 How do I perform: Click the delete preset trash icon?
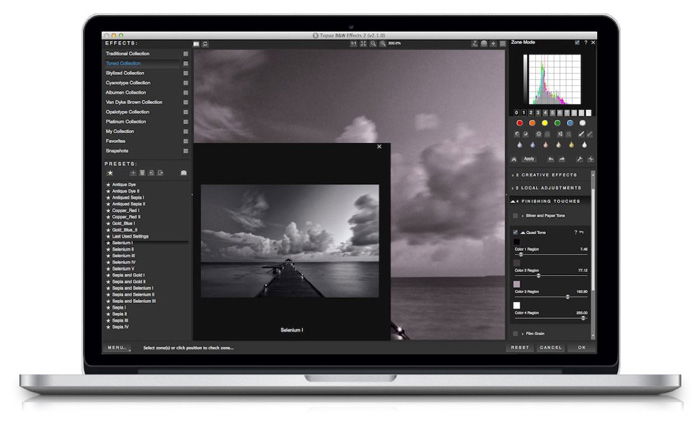(141, 173)
